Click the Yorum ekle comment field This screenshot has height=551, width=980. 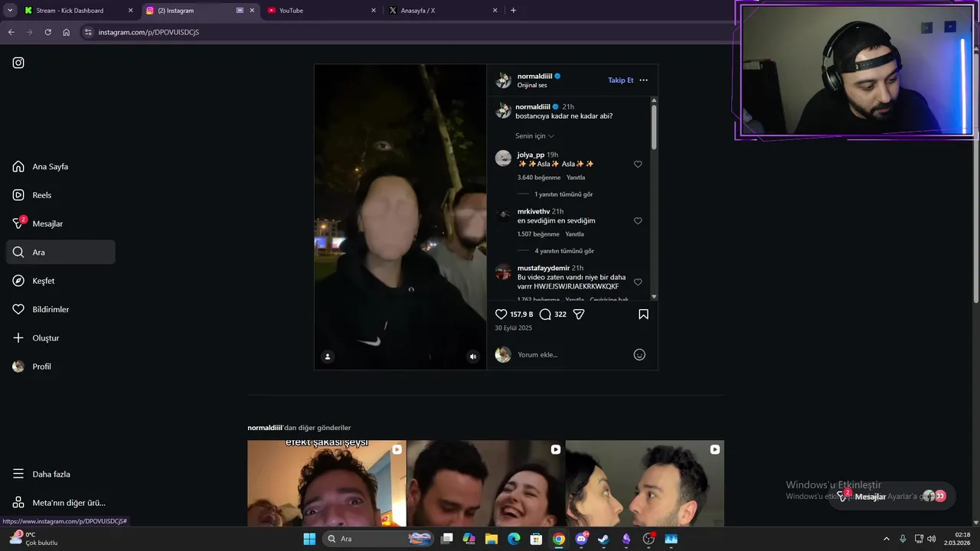(x=573, y=354)
